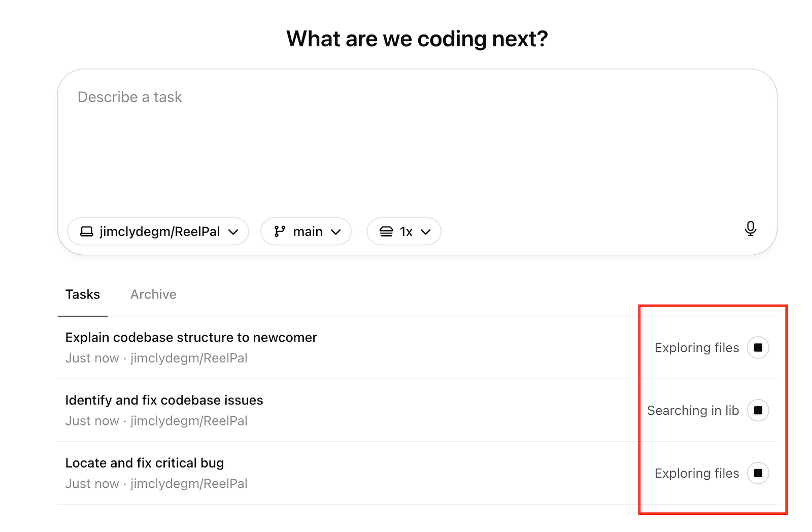812x532 pixels.
Task: Click the chevron on the repository selector
Action: point(233,231)
